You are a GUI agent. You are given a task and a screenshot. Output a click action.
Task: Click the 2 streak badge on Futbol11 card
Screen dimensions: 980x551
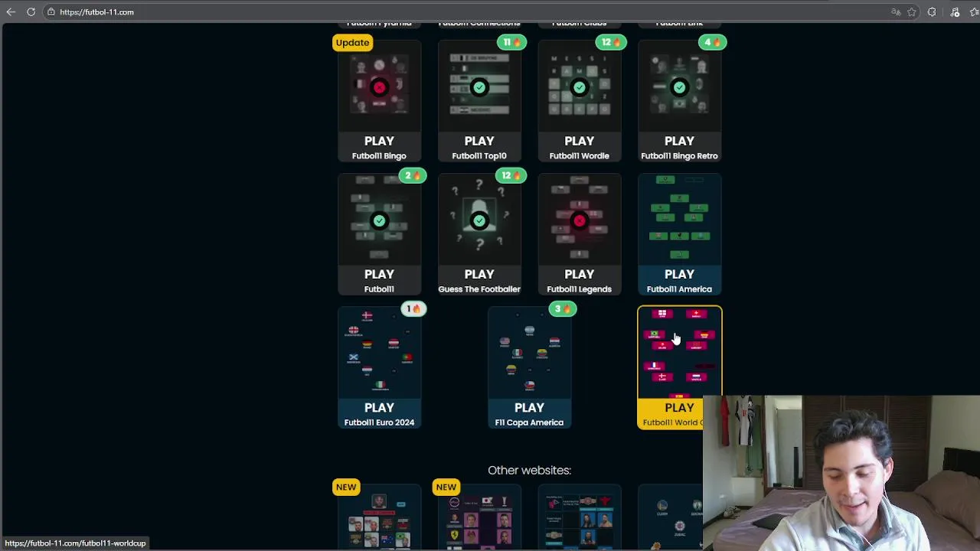413,175
